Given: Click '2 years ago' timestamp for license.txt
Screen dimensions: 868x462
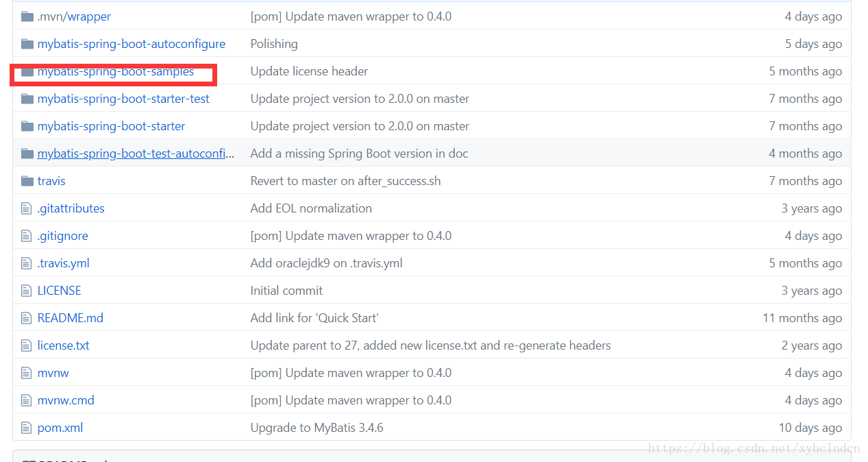Looking at the screenshot, I should pyautogui.click(x=812, y=345).
